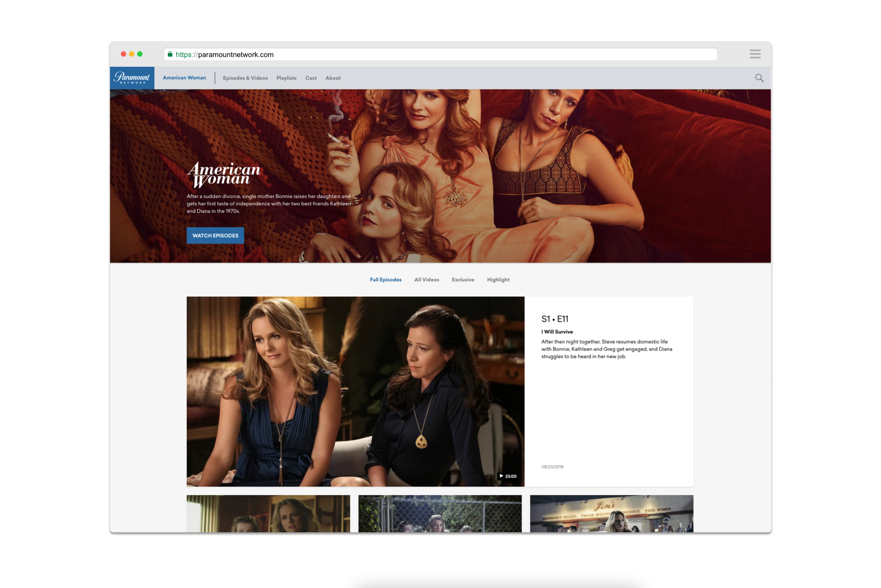The height and width of the screenshot is (588, 881).
Task: Click the Paramount Network logo
Action: tap(132, 78)
